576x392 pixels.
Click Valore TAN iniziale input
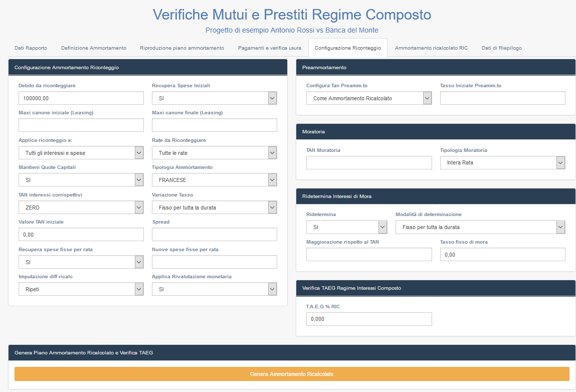tap(81, 235)
